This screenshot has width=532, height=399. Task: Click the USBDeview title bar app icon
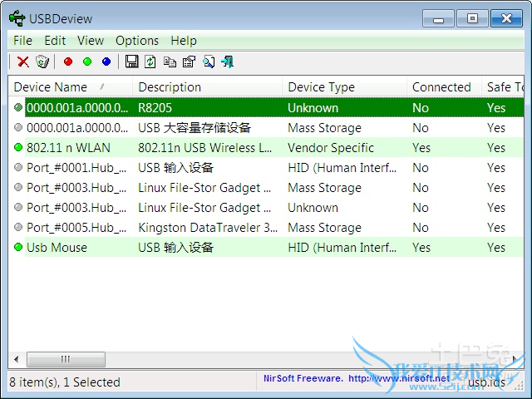(17, 18)
